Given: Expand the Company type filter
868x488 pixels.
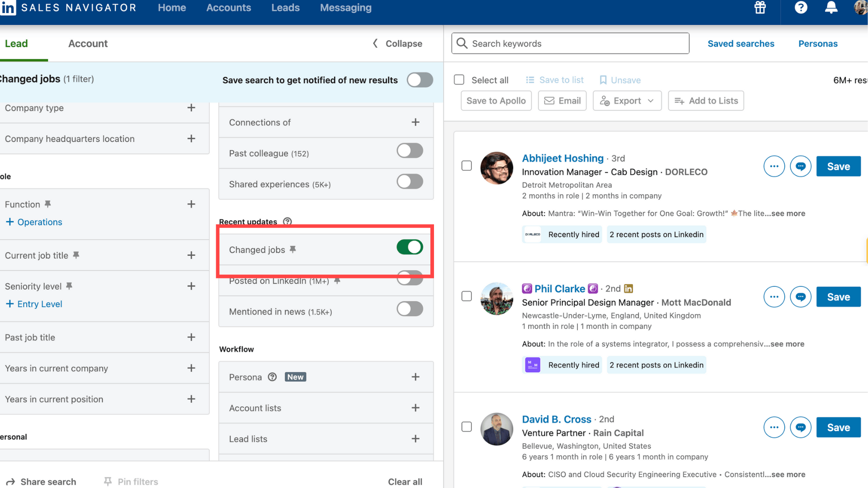Looking at the screenshot, I should [x=191, y=108].
